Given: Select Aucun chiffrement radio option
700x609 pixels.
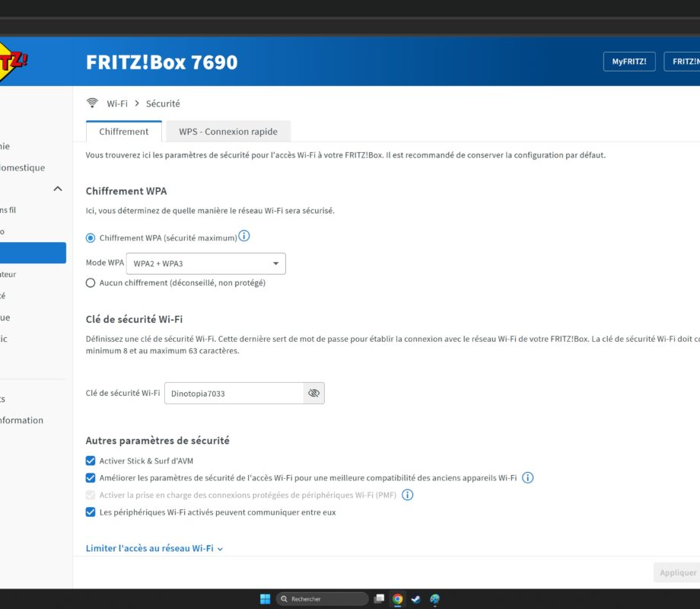Looking at the screenshot, I should [x=91, y=282].
